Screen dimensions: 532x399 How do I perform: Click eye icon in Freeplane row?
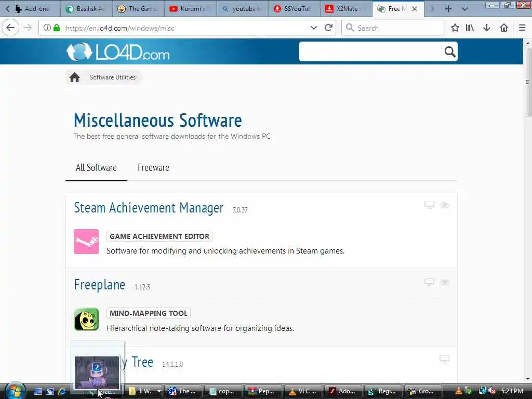tap(445, 282)
